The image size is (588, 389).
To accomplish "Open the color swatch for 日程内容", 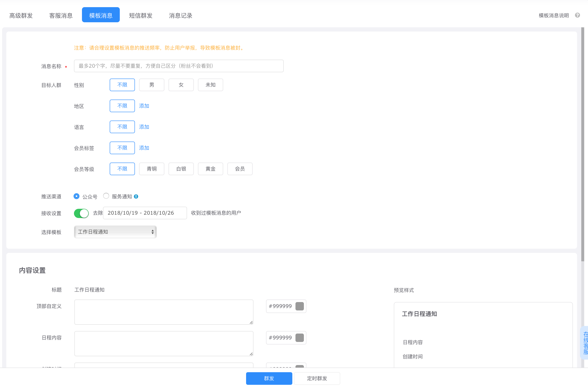I will click(300, 338).
